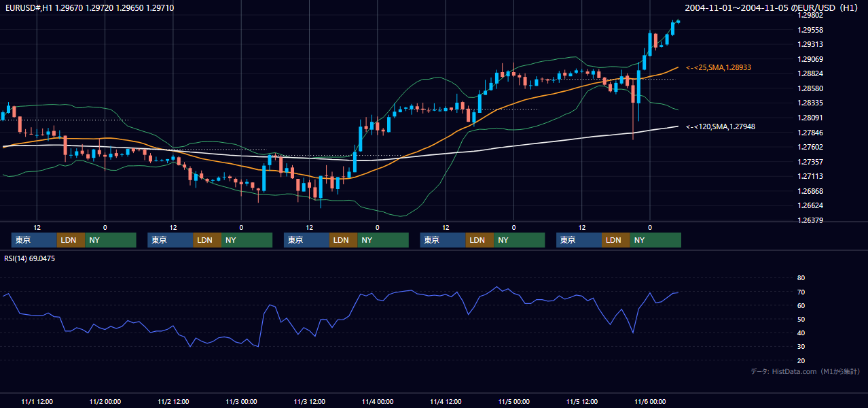Select the 11/5 12:00 time label

point(582,401)
